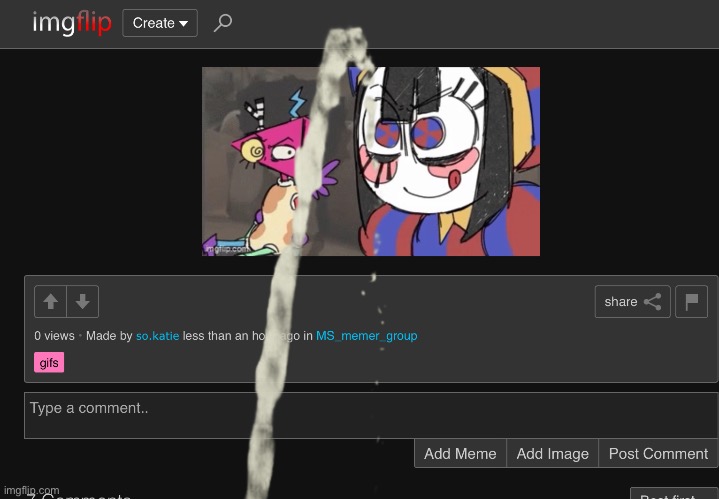Open the Create dropdown menu
Viewport: 719px width, 499px height.
click(160, 23)
